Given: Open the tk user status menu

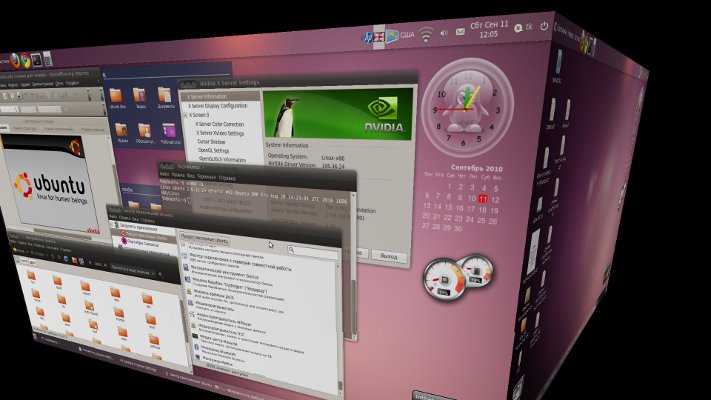Looking at the screenshot, I should [x=524, y=28].
